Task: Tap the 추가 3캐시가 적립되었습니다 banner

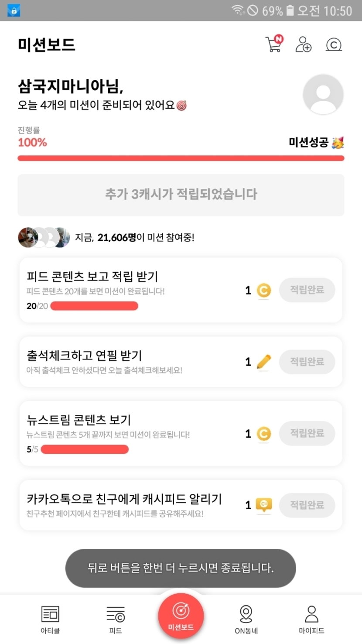Action: point(181,195)
